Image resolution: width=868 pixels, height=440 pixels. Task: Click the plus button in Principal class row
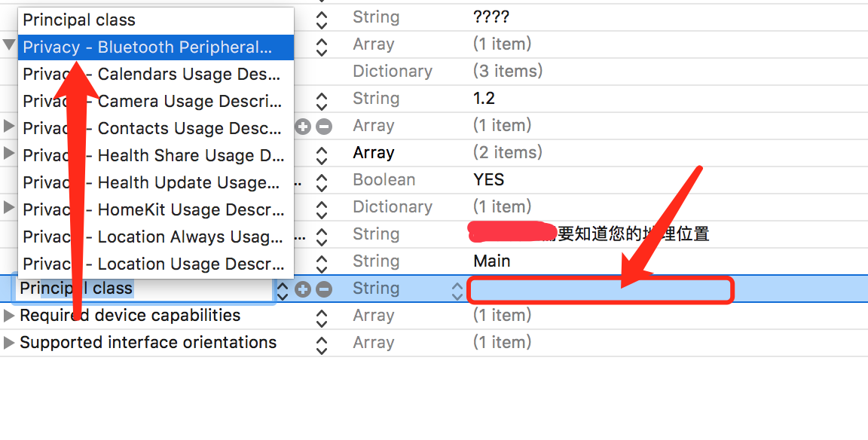point(303,289)
